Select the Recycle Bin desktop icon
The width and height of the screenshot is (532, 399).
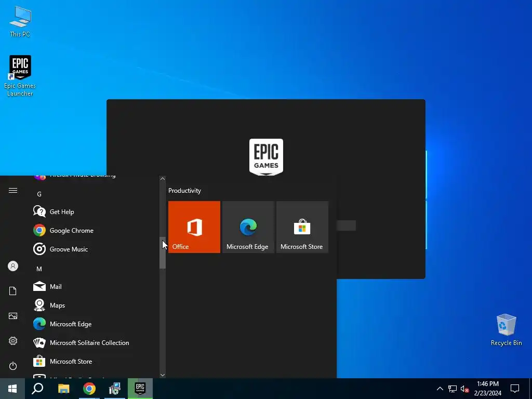(x=506, y=329)
